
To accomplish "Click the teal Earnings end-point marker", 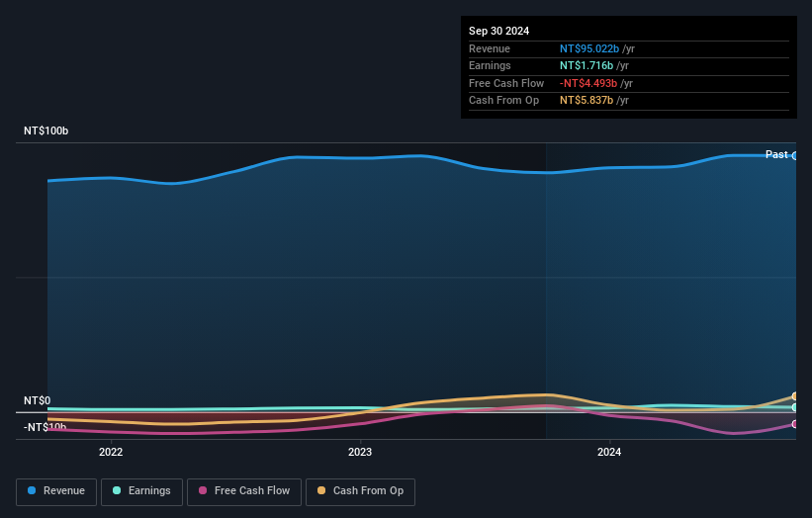I will [x=795, y=407].
